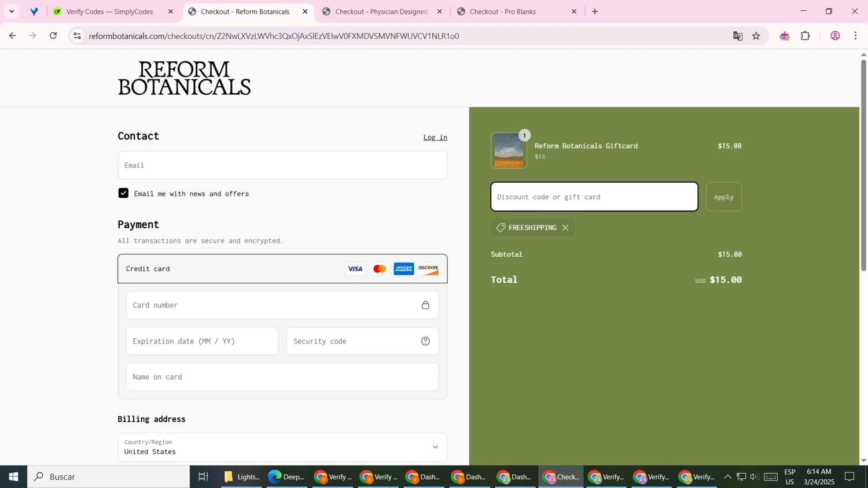Click the FREESHIPPING tag icon

pyautogui.click(x=501, y=228)
